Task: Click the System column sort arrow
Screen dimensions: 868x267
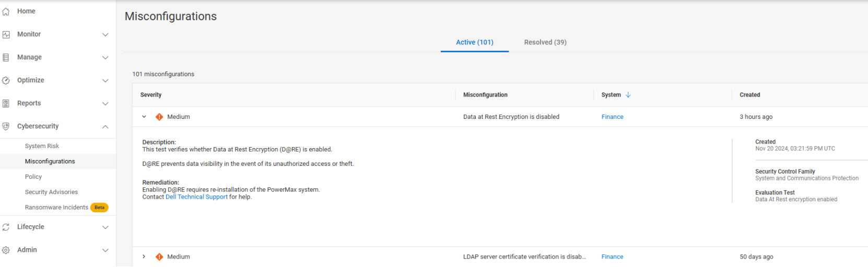Action: (628, 95)
